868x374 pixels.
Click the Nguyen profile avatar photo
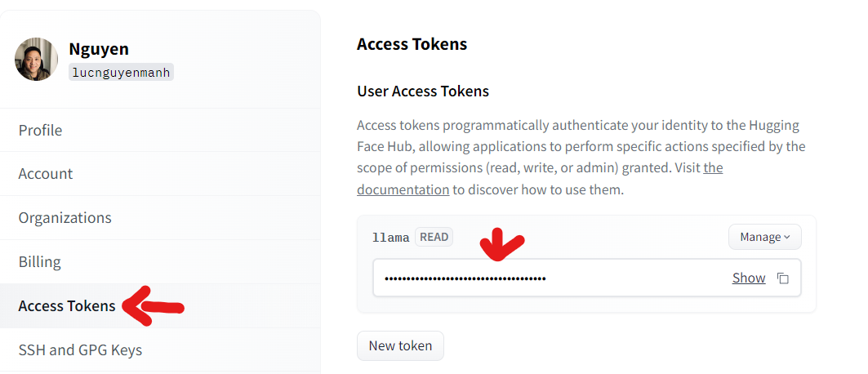[x=36, y=59]
